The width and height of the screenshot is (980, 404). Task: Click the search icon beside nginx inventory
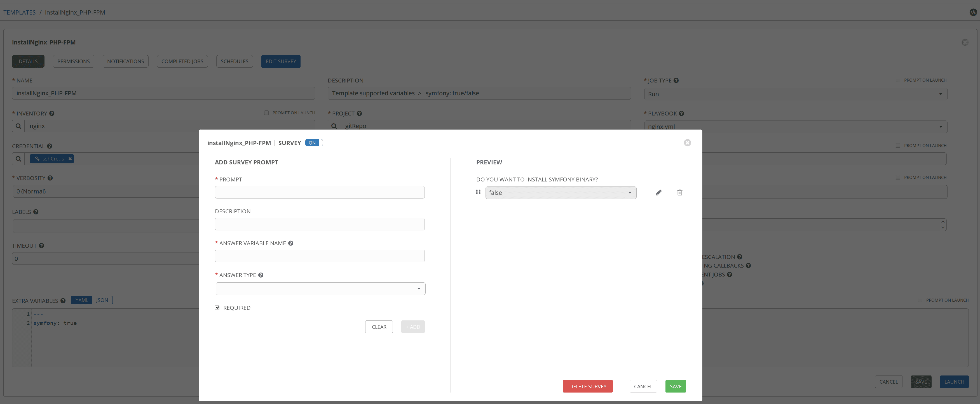[x=18, y=126]
